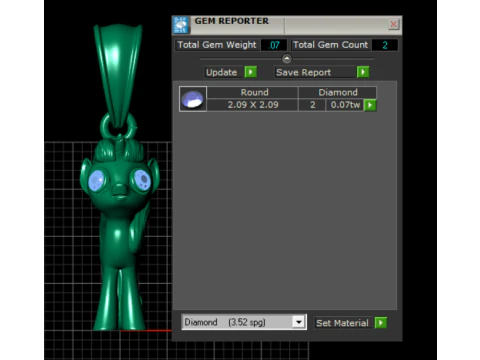Click the Total Gem Count value 2

(385, 45)
